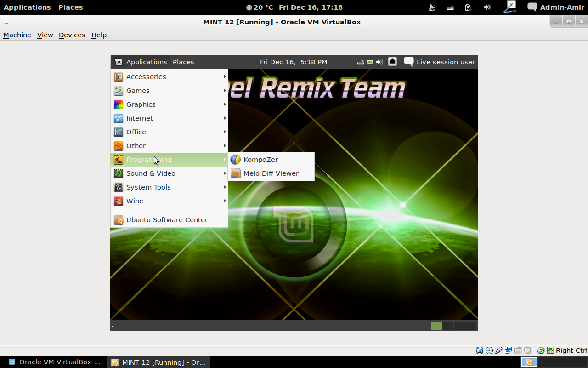Open the VirtualBox Devices menu
The width and height of the screenshot is (588, 368).
pos(72,35)
